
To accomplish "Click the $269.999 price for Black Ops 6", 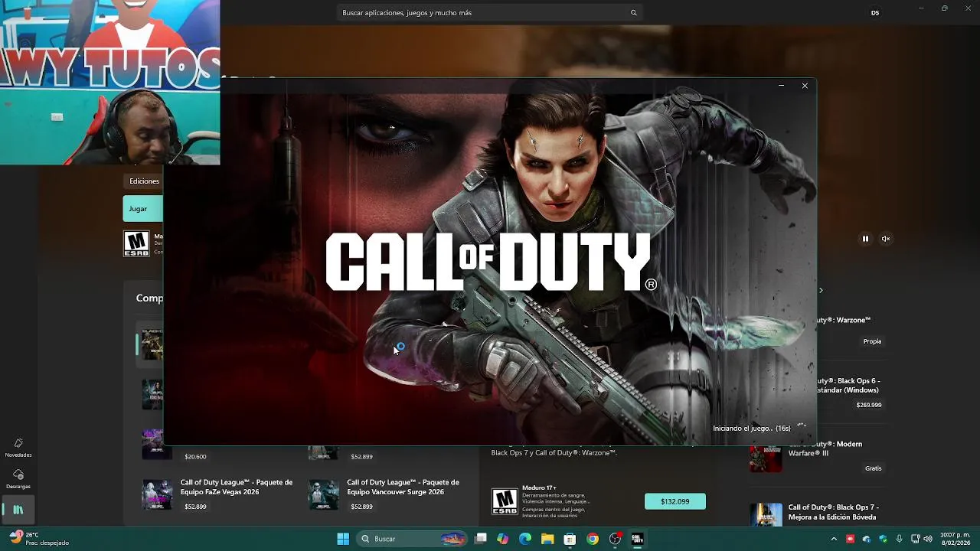I will [869, 405].
